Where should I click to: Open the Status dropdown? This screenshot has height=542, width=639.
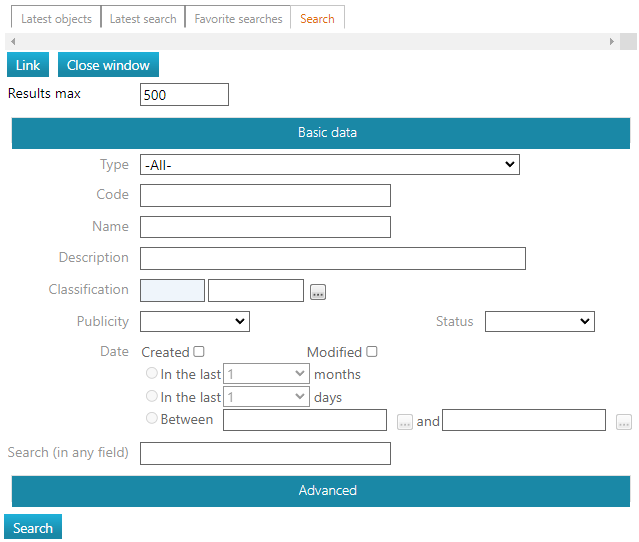[x=539, y=321]
